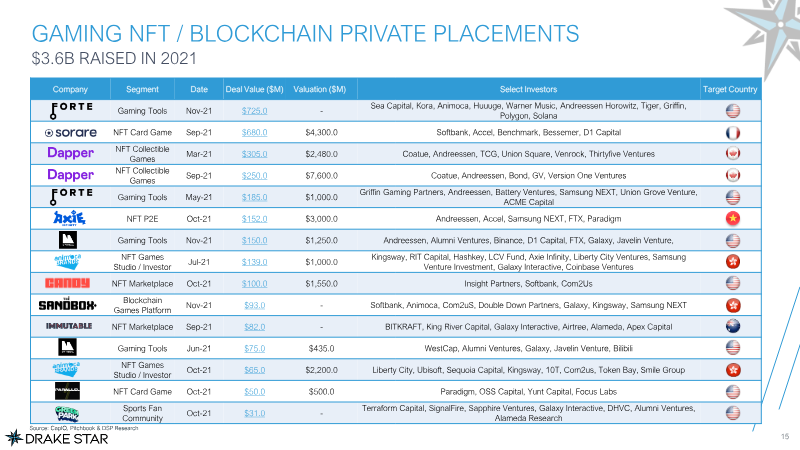Select the $75.0 deal value link
The width and height of the screenshot is (800, 450).
point(255,347)
